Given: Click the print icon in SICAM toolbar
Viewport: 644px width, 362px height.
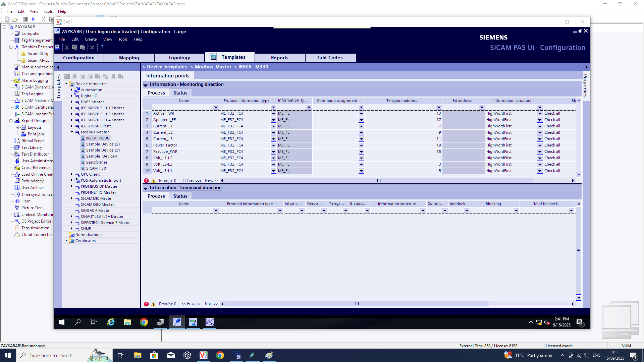Looking at the screenshot, I should click(x=57, y=47).
